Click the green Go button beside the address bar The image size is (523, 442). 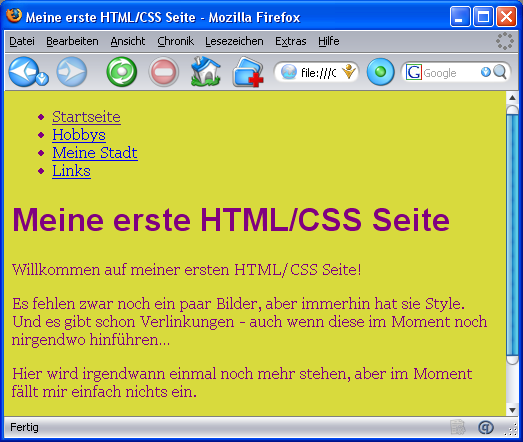click(x=381, y=72)
